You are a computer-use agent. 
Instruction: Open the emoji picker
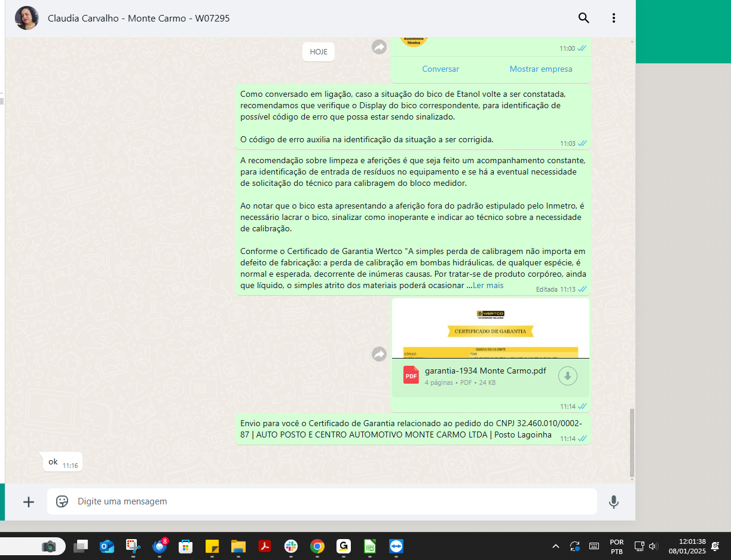tap(62, 501)
